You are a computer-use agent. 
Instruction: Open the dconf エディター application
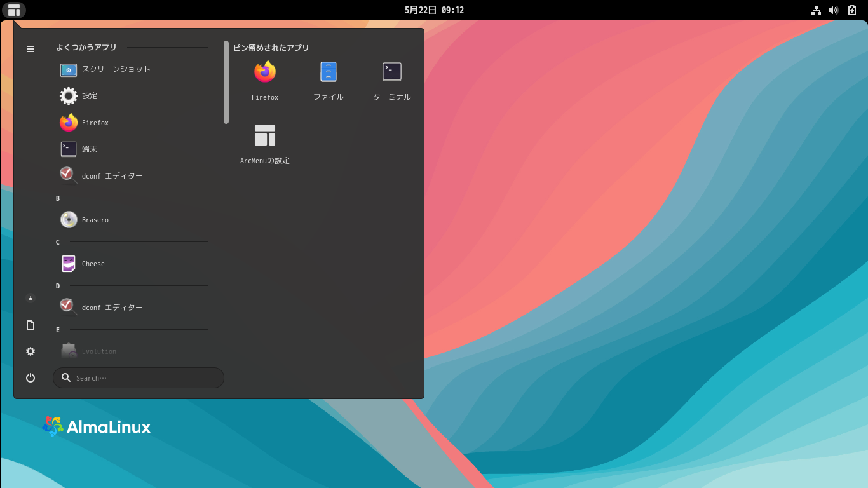pos(111,175)
